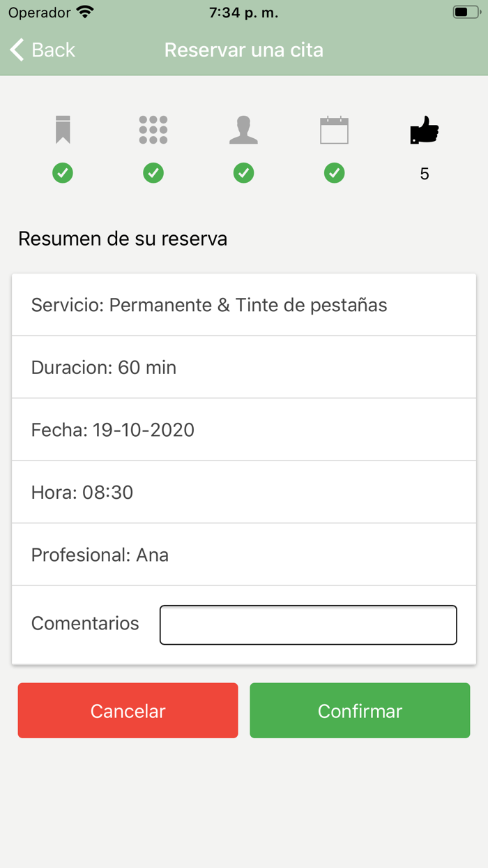Tap green checkmark under person icon
Viewport: 488px width, 868px height.
click(x=243, y=173)
